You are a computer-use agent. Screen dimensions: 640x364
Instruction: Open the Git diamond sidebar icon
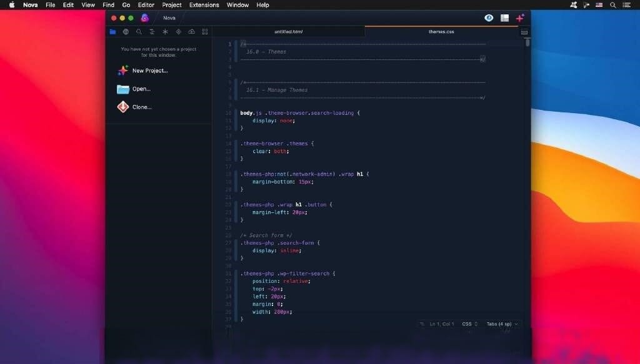tap(178, 32)
